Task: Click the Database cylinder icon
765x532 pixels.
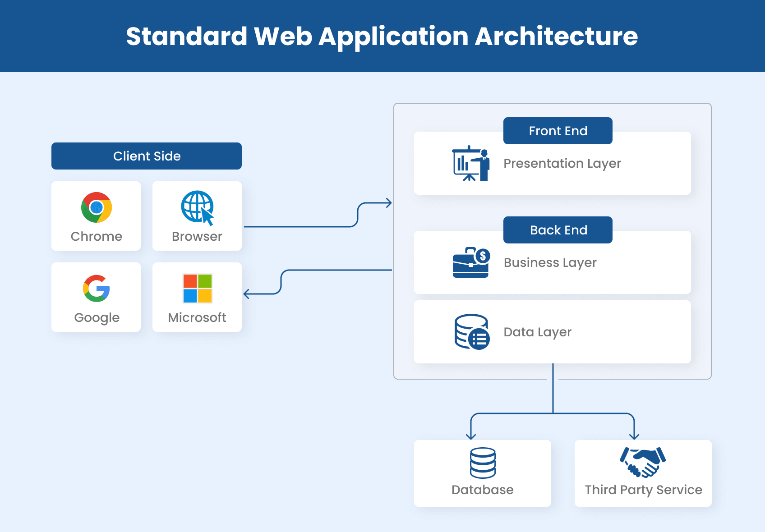Action: pos(482,462)
